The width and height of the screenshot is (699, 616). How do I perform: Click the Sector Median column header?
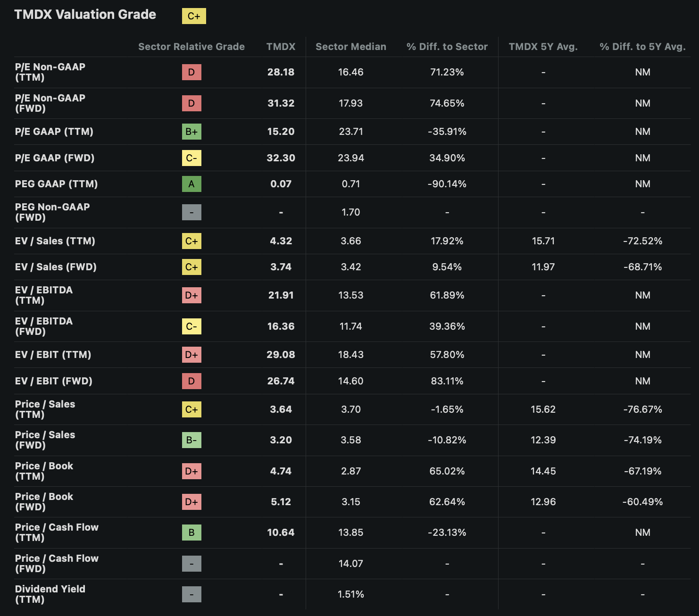[x=351, y=47]
